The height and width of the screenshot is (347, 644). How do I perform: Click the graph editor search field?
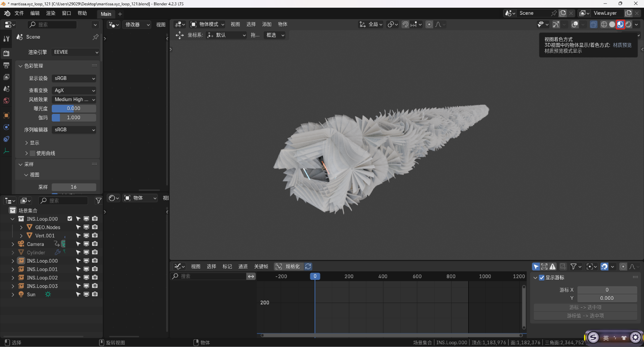[212, 276]
